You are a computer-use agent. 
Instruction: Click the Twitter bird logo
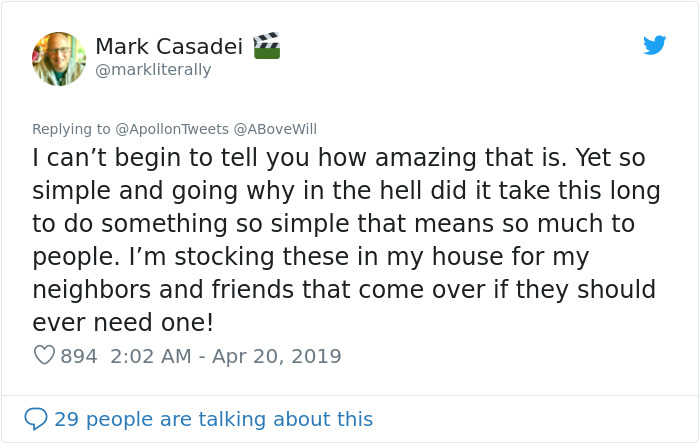click(654, 45)
